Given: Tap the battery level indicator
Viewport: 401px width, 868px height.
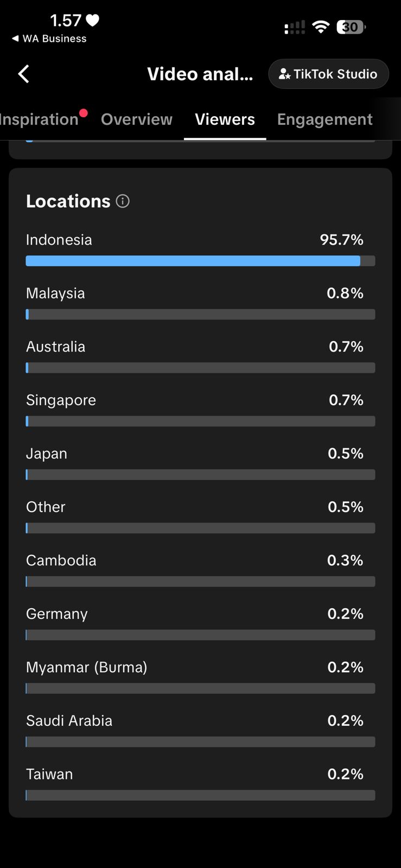Looking at the screenshot, I should coord(351,27).
